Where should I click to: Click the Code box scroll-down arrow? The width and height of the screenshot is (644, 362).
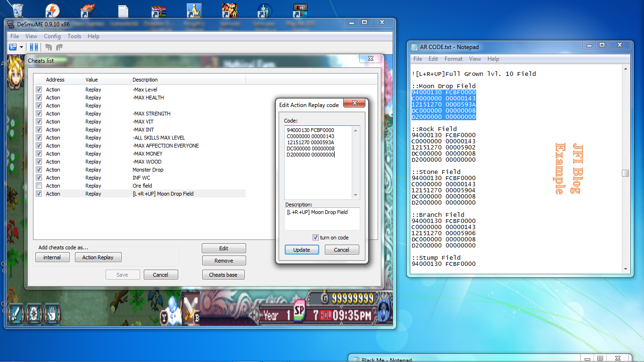(355, 195)
